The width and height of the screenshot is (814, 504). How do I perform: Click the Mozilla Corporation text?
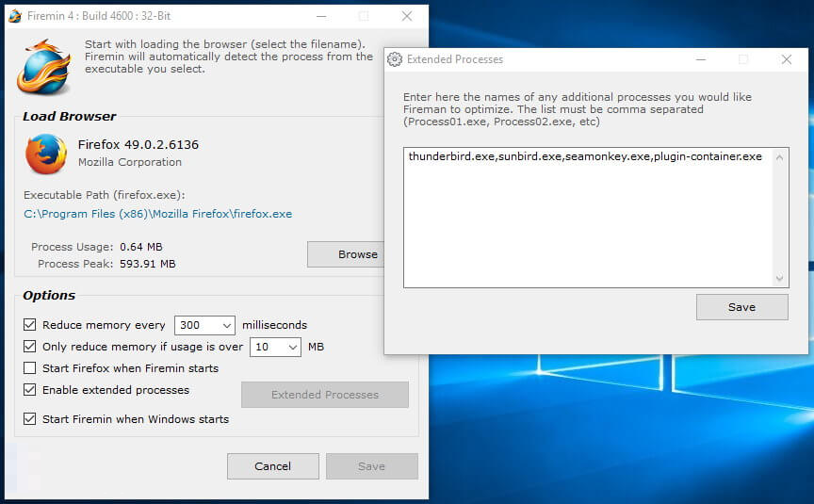tap(130, 162)
